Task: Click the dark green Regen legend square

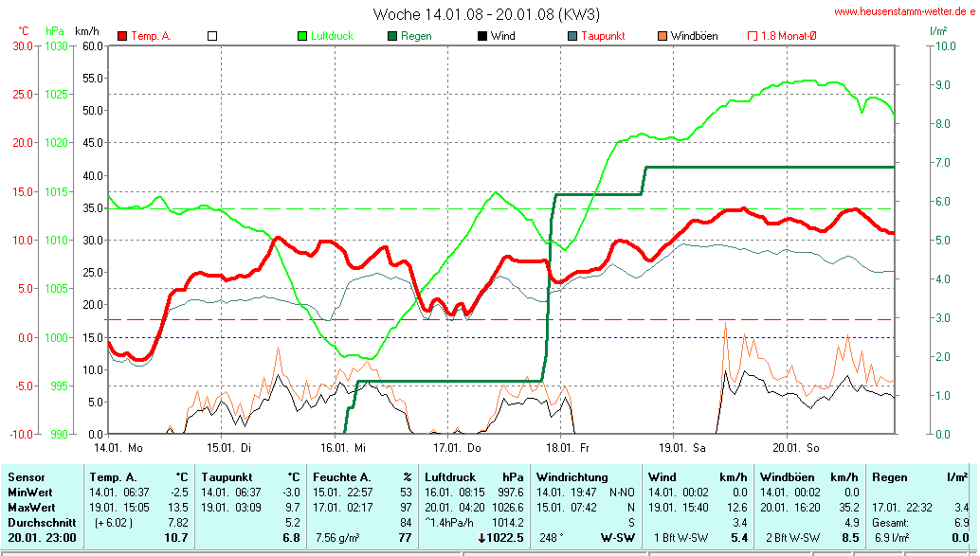Action: click(x=392, y=36)
